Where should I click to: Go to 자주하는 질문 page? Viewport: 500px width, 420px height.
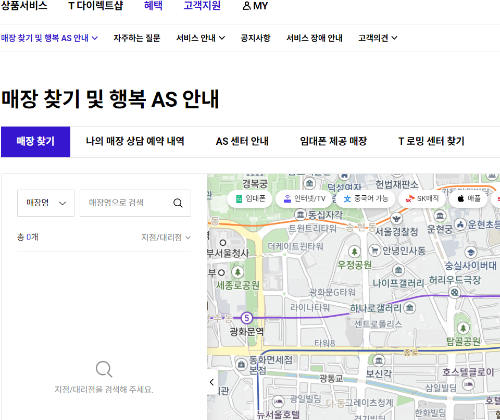pos(137,38)
